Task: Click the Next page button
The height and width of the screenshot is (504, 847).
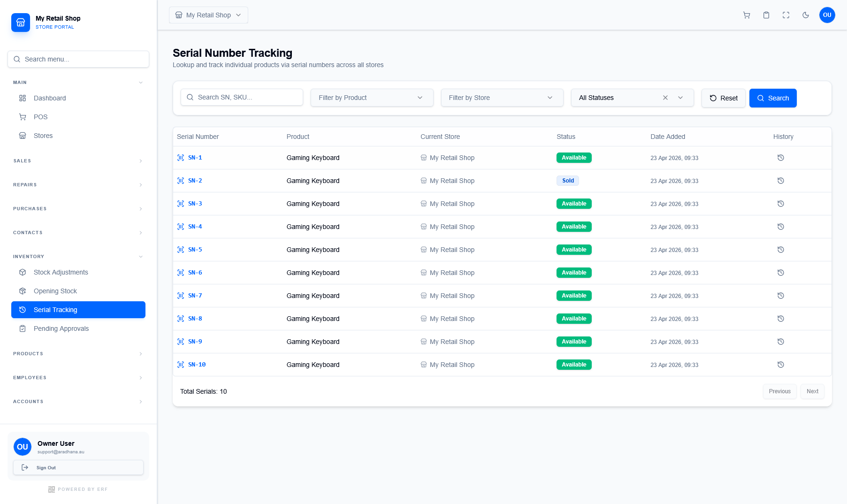Action: click(812, 391)
